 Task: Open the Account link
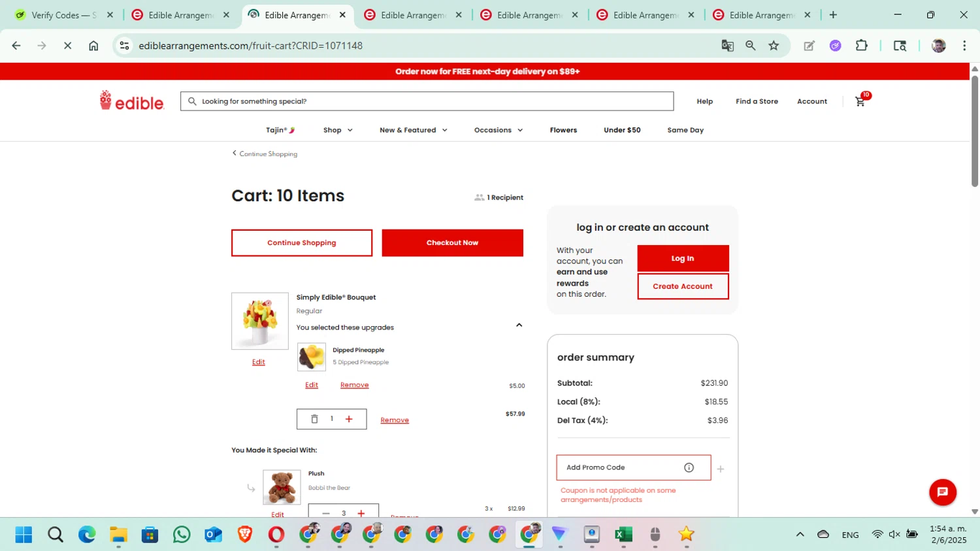pyautogui.click(x=812, y=101)
